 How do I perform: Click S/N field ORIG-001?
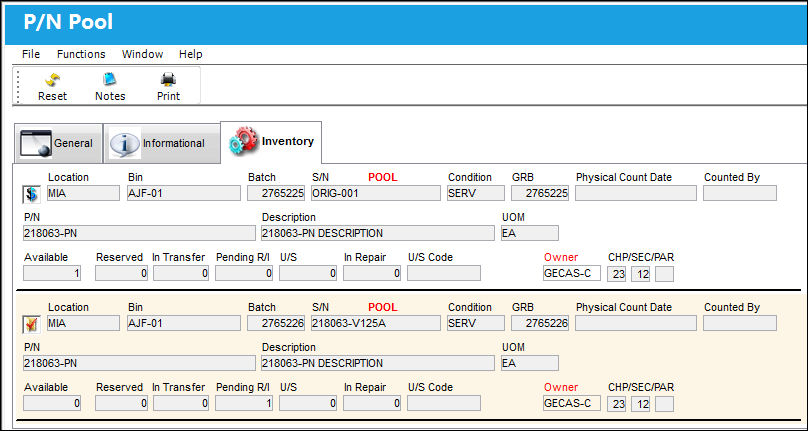coord(376,193)
